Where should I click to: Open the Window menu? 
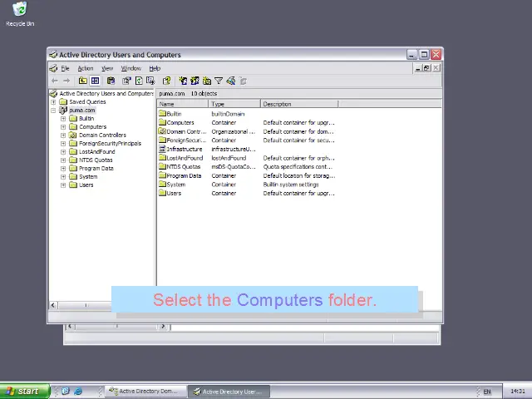[x=131, y=68]
